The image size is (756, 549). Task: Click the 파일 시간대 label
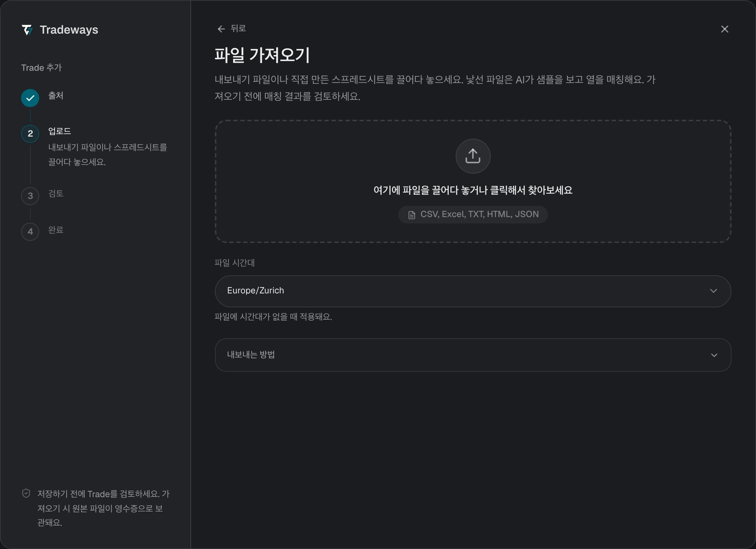(235, 263)
